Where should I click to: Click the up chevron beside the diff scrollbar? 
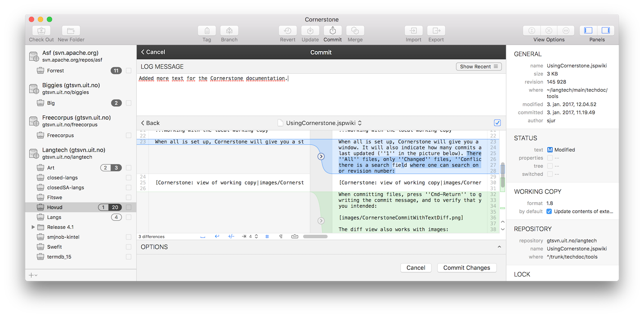(x=503, y=222)
